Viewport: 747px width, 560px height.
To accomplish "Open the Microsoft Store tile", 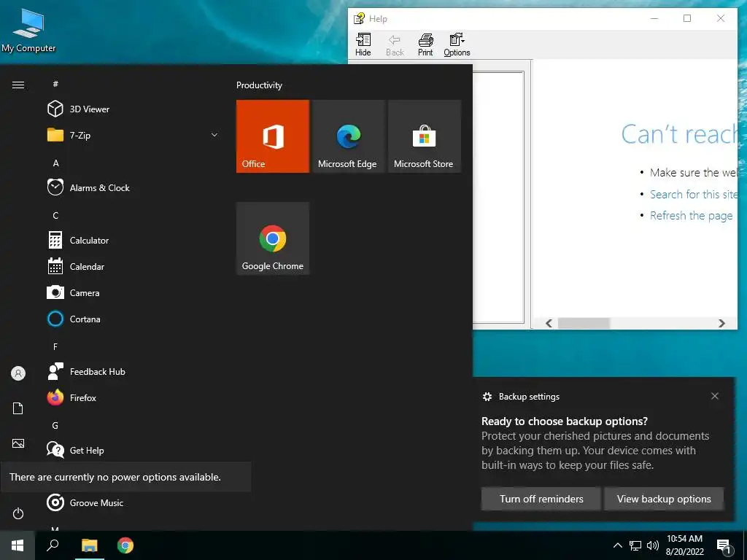I will pyautogui.click(x=425, y=136).
